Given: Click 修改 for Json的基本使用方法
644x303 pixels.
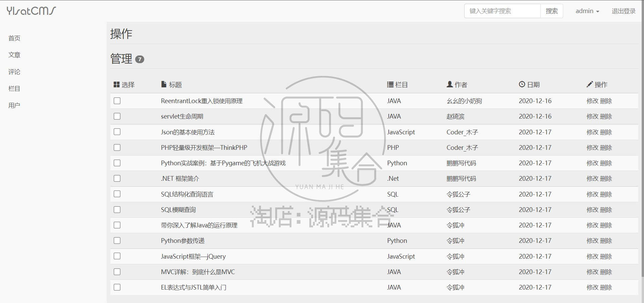Looking at the screenshot, I should 592,132.
